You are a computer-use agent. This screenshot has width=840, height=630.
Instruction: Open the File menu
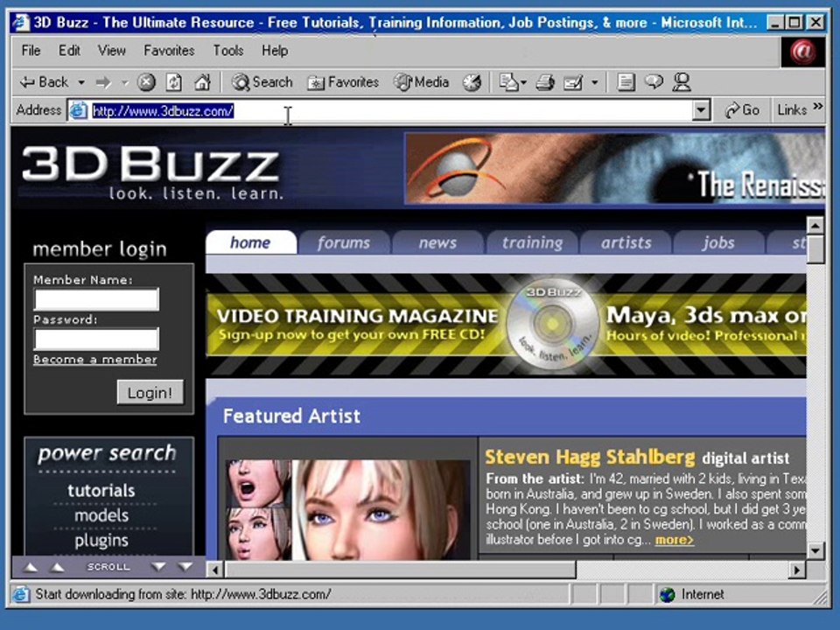pyautogui.click(x=31, y=51)
